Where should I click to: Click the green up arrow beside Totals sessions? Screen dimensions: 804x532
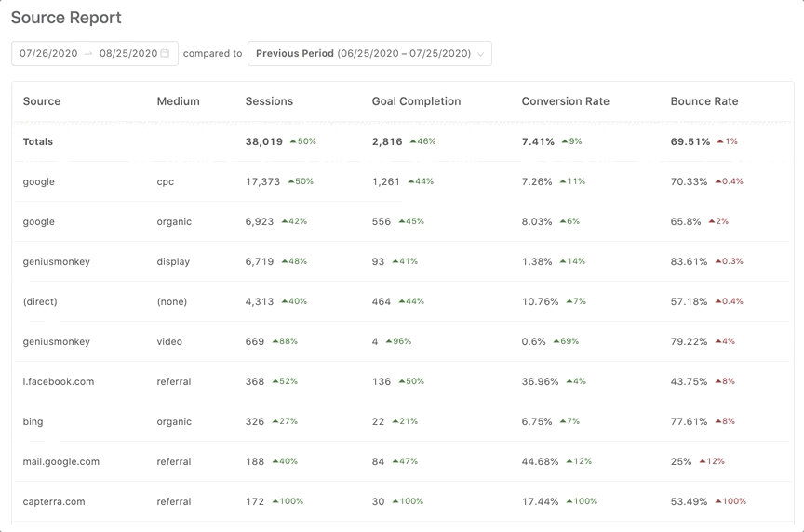pyautogui.click(x=293, y=142)
